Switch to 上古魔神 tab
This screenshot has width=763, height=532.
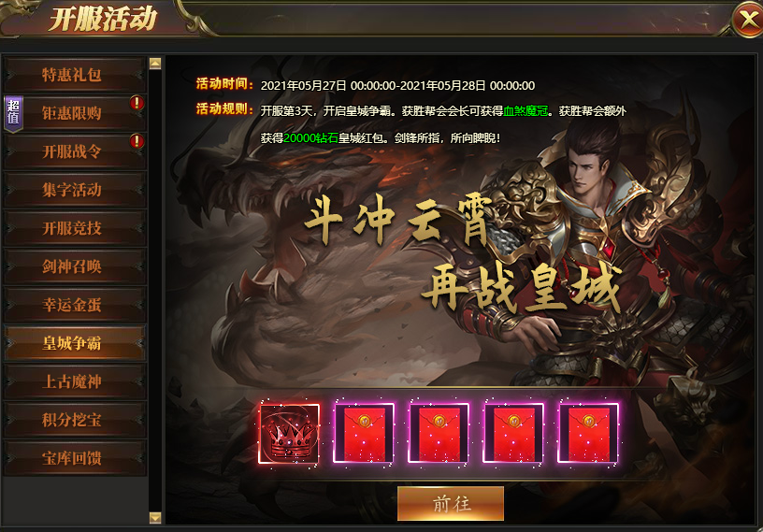(x=75, y=381)
